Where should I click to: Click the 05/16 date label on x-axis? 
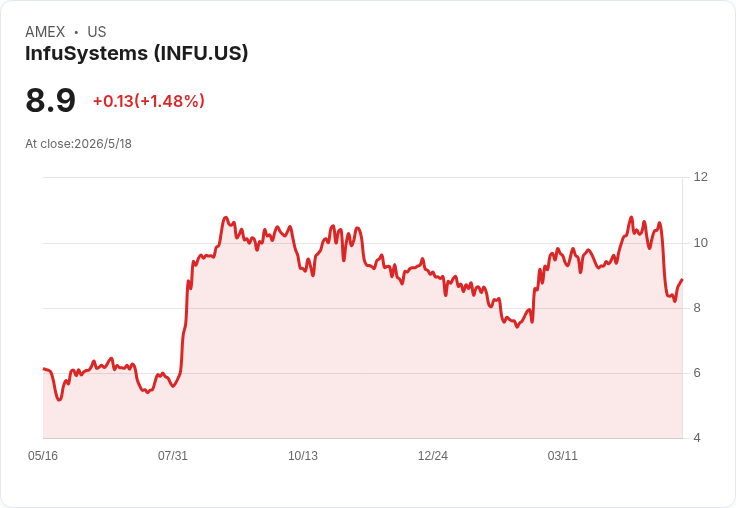click(43, 455)
